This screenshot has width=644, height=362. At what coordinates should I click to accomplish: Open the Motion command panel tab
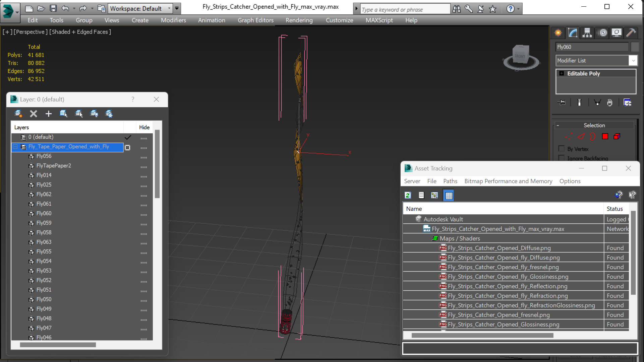[x=602, y=32]
